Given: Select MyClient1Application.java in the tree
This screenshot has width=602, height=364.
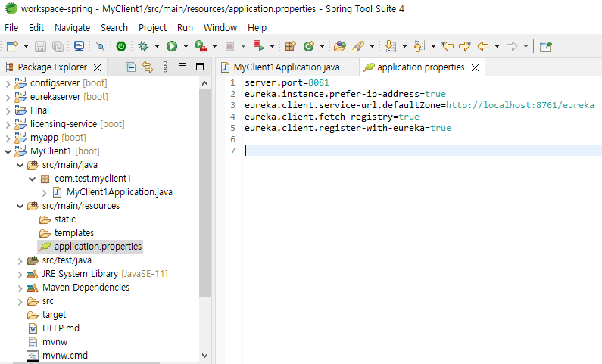Looking at the screenshot, I should [120, 191].
